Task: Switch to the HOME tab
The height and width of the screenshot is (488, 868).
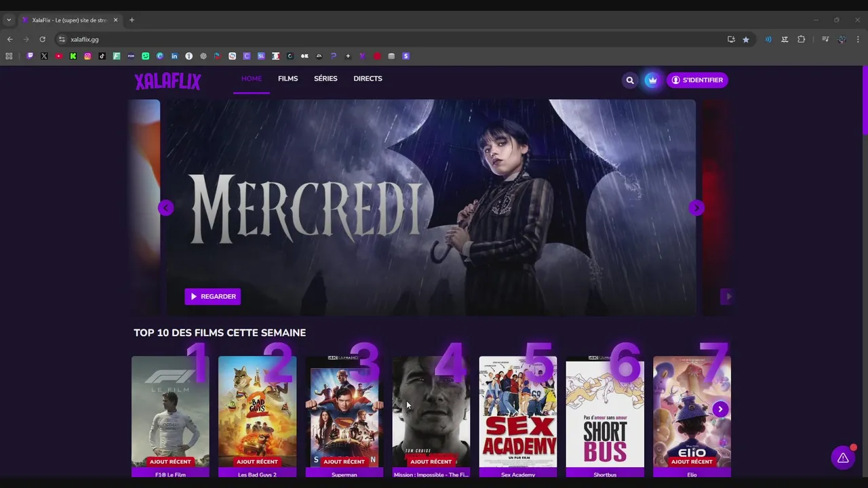Action: click(x=252, y=79)
